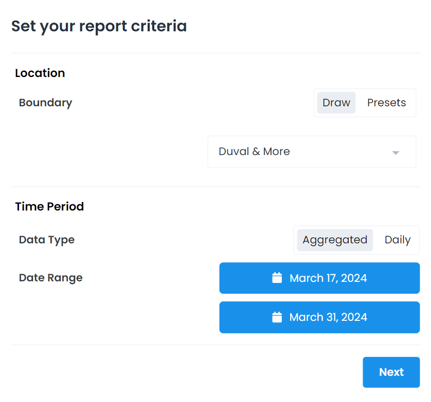Click the Boundary label
The height and width of the screenshot is (402, 431).
pyautogui.click(x=45, y=103)
